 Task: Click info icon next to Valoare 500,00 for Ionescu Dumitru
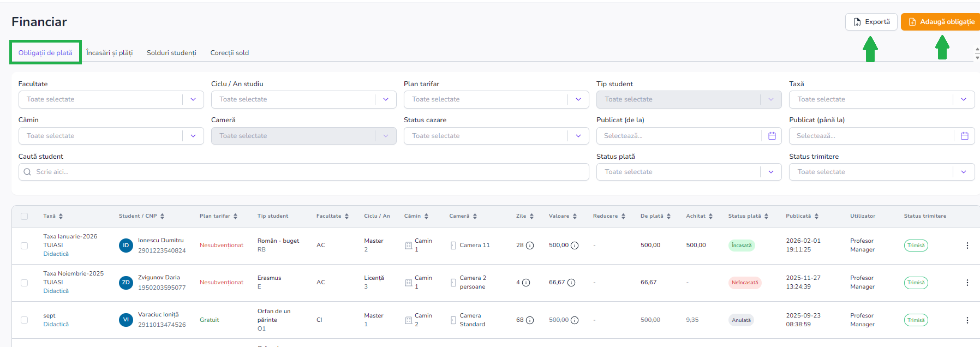(x=575, y=246)
